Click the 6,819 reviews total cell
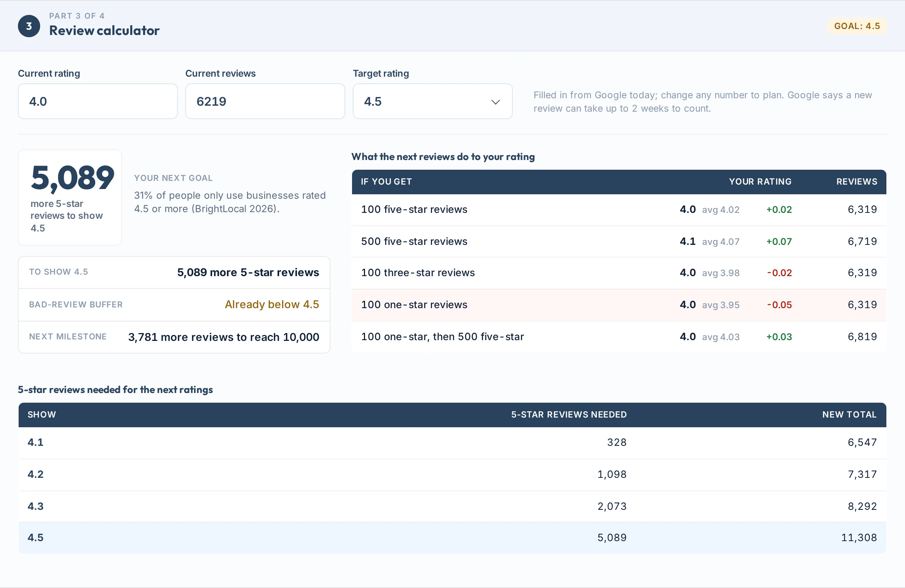 [x=863, y=336]
